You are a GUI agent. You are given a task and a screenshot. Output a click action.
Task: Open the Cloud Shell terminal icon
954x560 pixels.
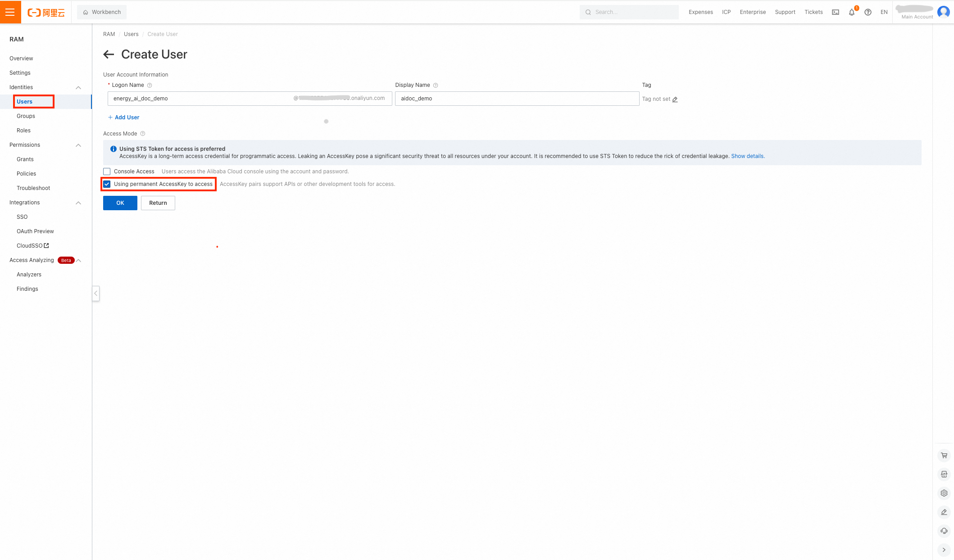[835, 12]
